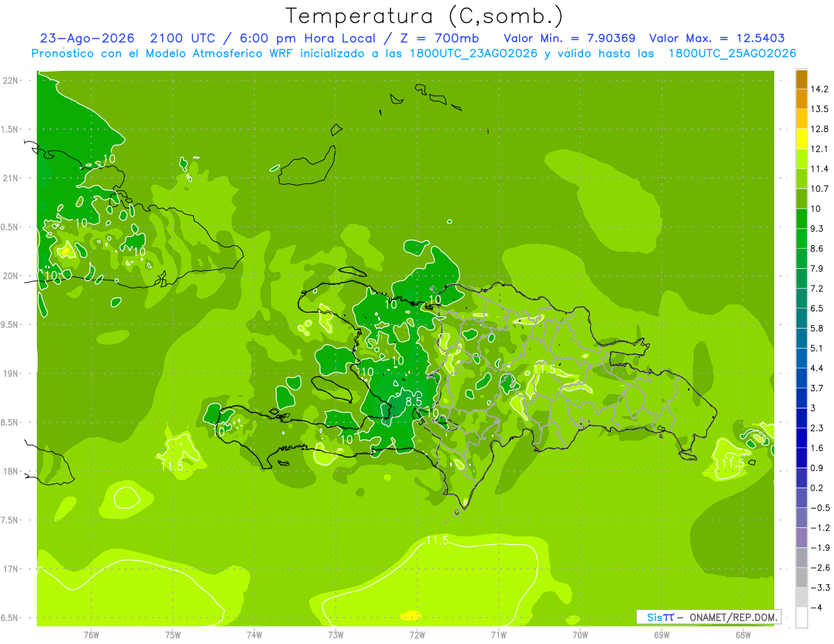Click the "76W" longitude axis label

[91, 634]
